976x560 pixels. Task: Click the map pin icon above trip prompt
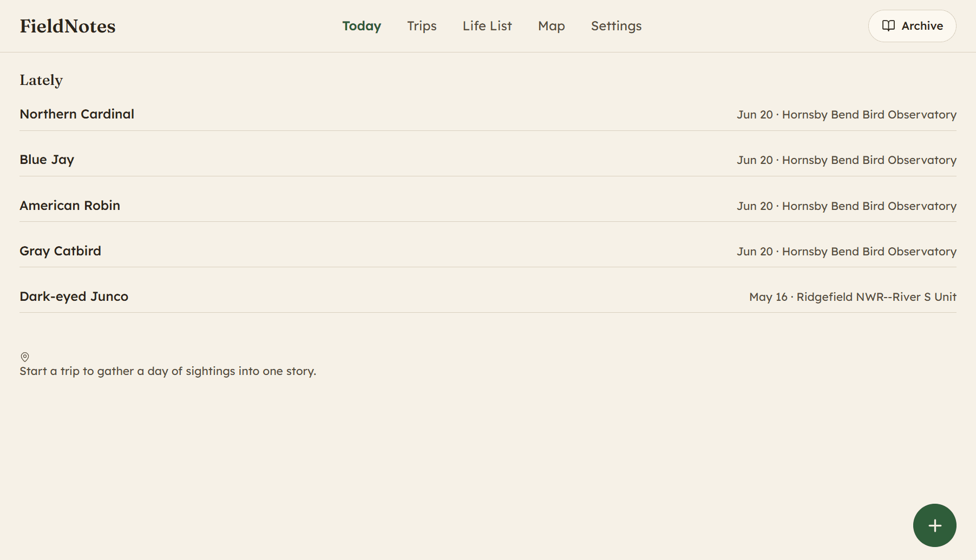coord(25,357)
